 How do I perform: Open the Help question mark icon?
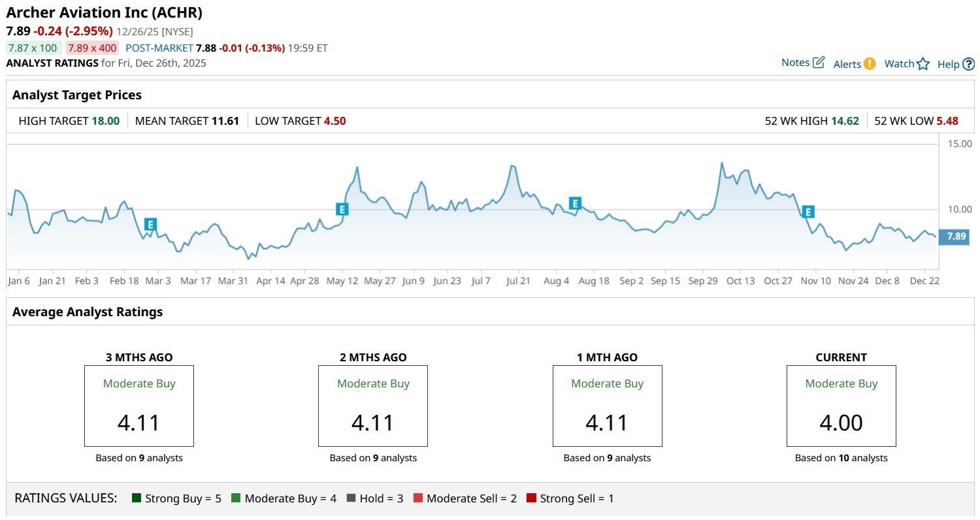point(968,64)
